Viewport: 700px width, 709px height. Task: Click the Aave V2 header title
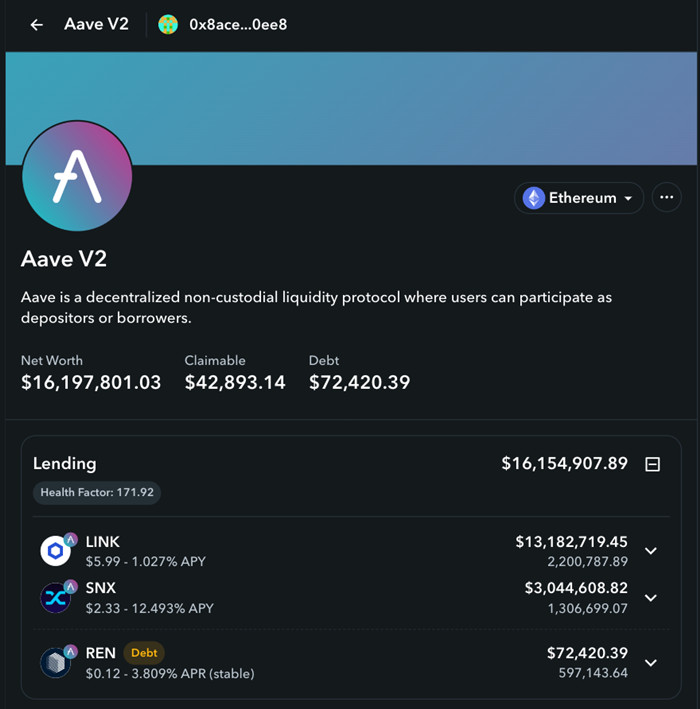click(x=96, y=24)
